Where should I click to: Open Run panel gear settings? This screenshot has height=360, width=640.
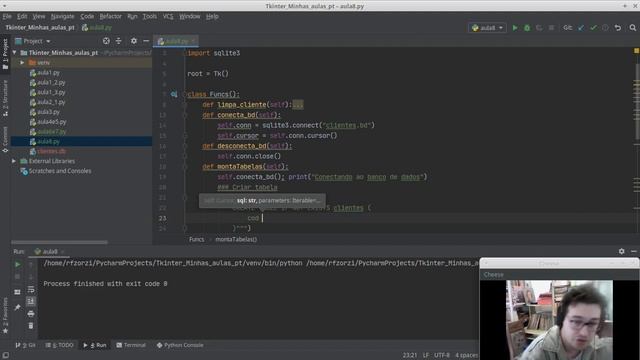tap(621, 251)
